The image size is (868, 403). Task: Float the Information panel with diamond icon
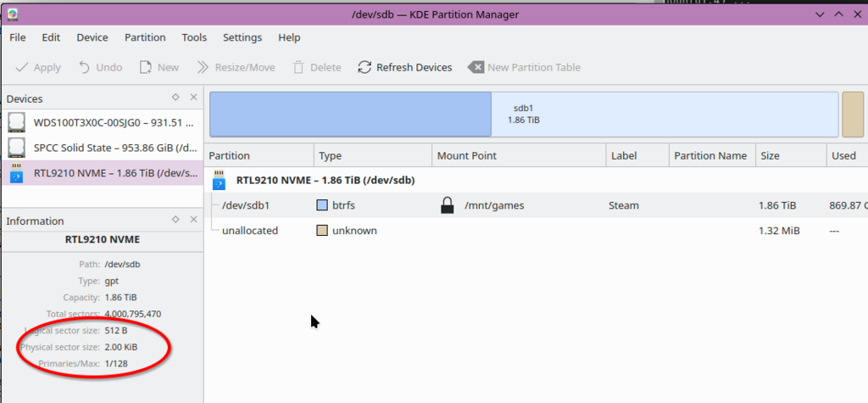coord(175,220)
